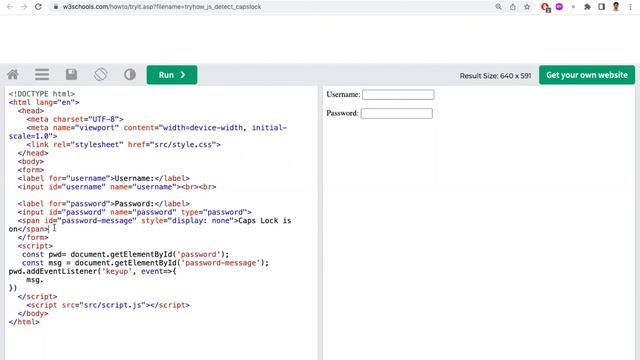Open the hamburger menu in editor toolbar
Screen dimensions: 640x360
click(x=42, y=75)
